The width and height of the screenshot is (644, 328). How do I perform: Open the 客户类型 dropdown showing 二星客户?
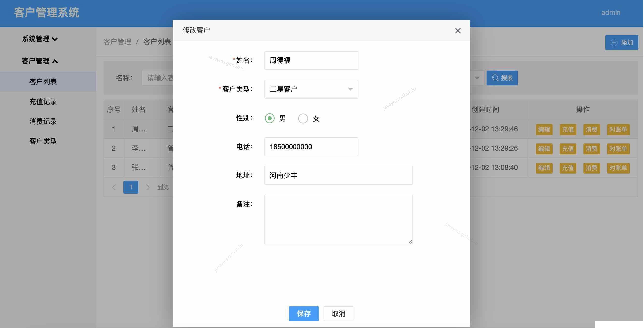coord(311,89)
